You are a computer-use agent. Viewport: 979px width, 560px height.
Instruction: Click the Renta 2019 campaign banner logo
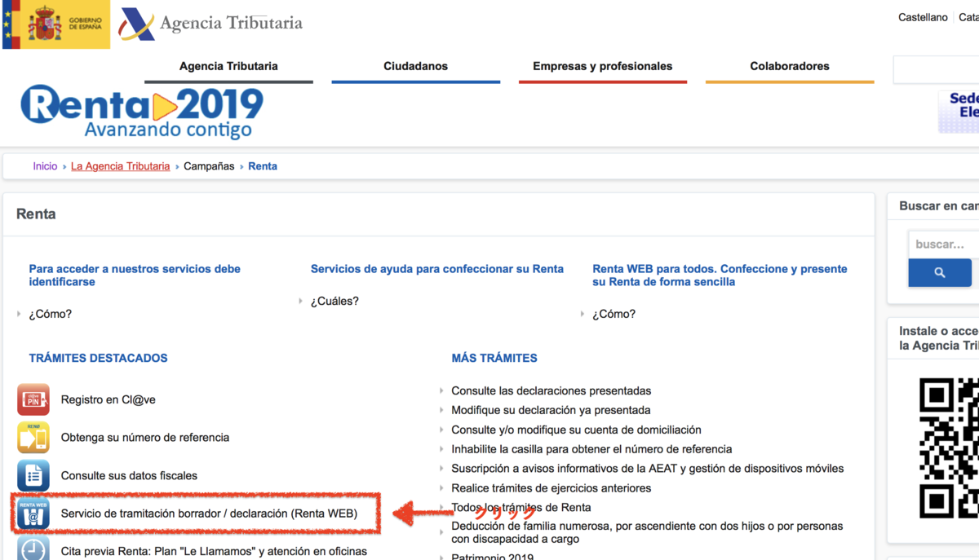tap(142, 112)
